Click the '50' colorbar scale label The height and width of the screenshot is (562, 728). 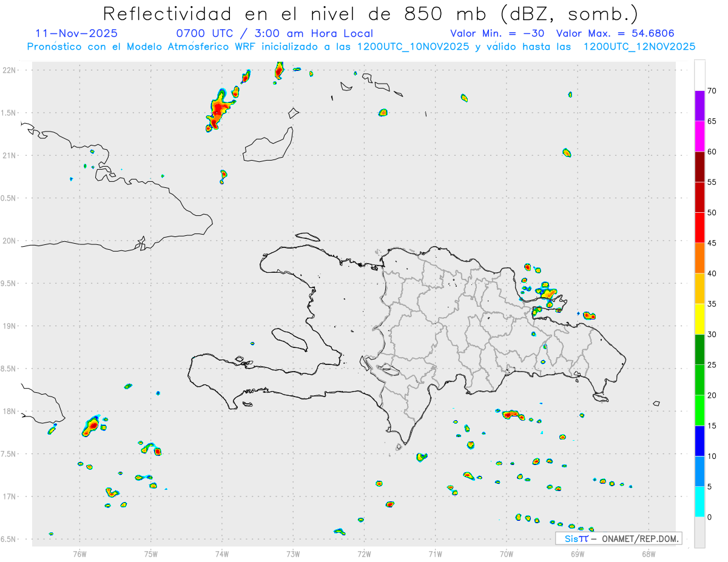712,213
